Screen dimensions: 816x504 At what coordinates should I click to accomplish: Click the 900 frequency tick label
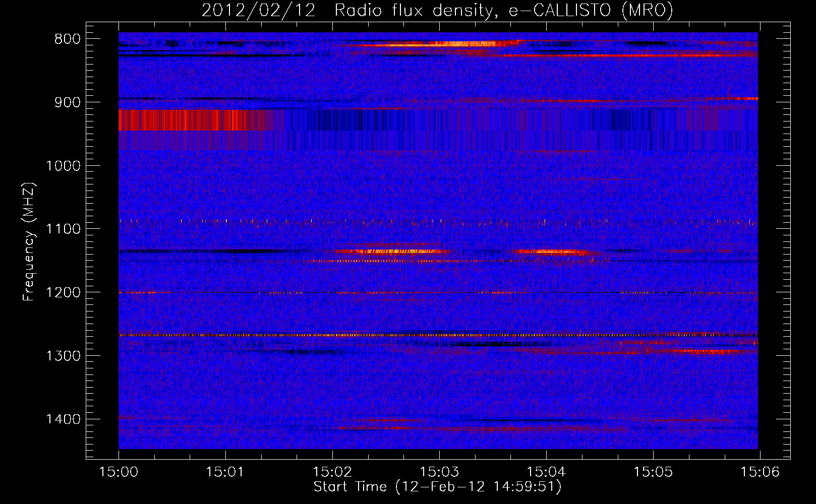click(68, 102)
